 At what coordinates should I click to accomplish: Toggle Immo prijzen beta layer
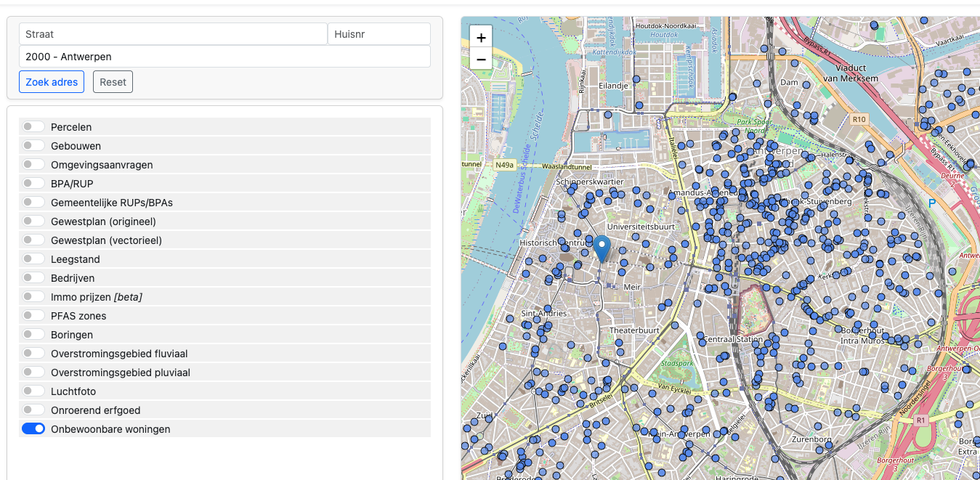(x=33, y=297)
